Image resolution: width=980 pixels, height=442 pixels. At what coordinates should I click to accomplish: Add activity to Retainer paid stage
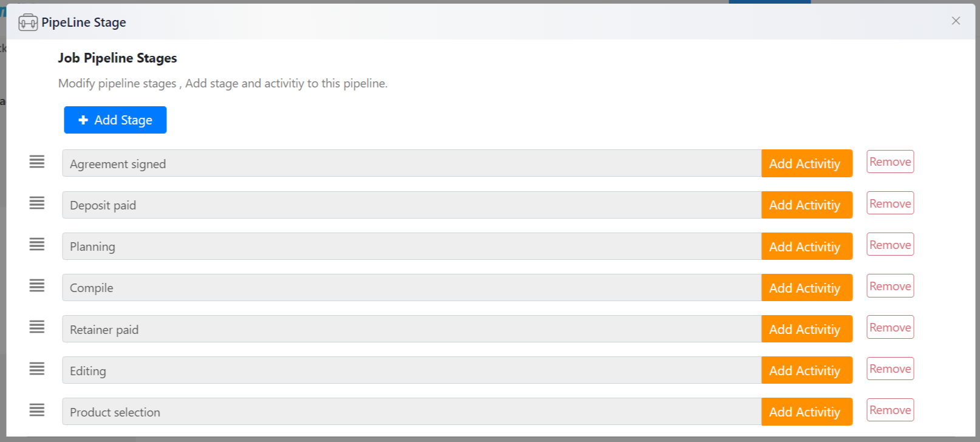tap(807, 329)
